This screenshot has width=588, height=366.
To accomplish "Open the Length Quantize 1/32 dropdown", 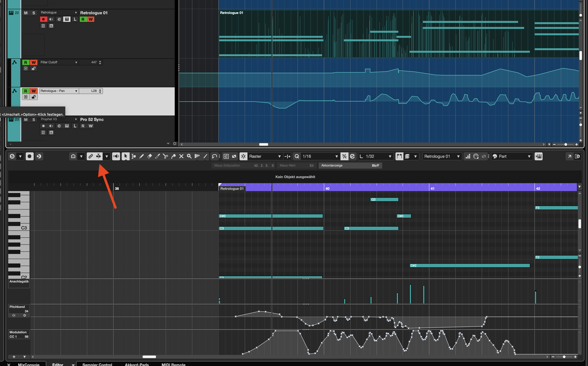I will pyautogui.click(x=390, y=156).
